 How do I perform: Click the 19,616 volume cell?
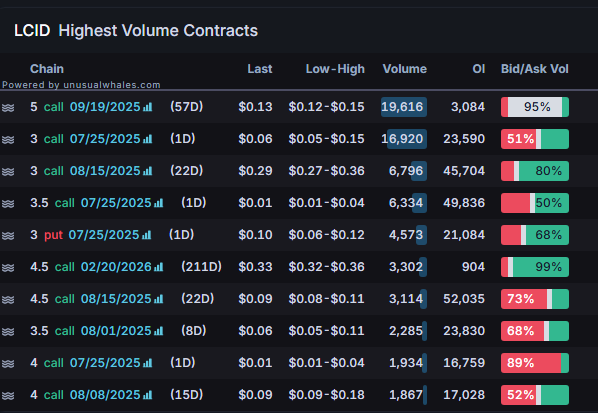pos(404,107)
